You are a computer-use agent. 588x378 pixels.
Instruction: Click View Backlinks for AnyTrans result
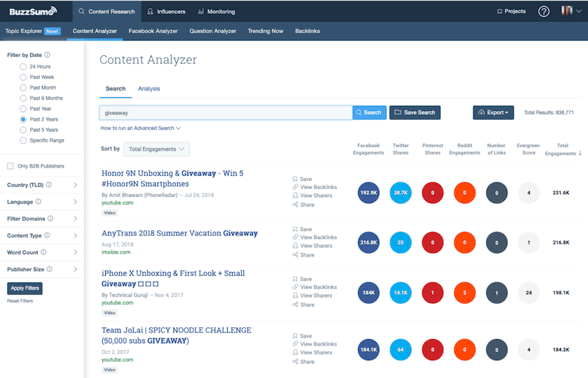coord(315,238)
